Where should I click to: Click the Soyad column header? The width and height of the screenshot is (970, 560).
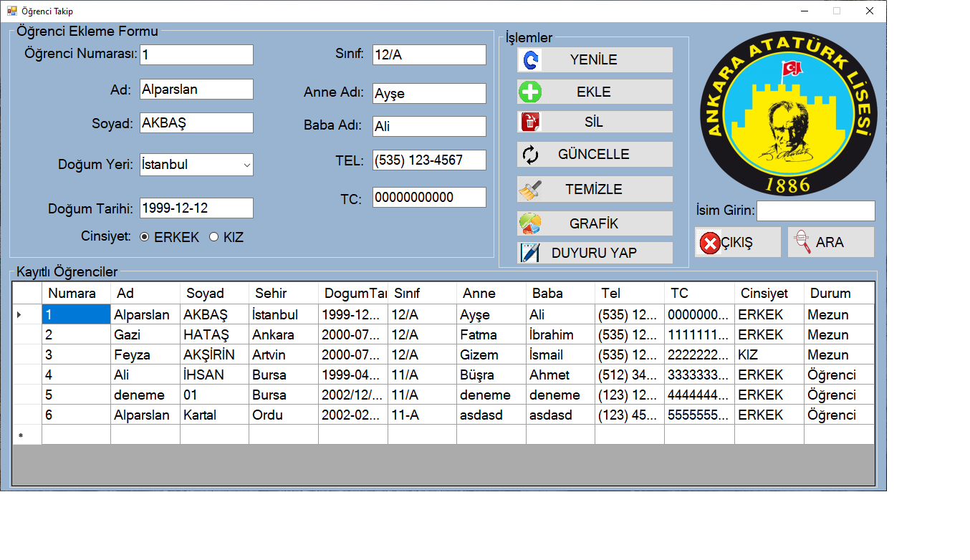[214, 293]
